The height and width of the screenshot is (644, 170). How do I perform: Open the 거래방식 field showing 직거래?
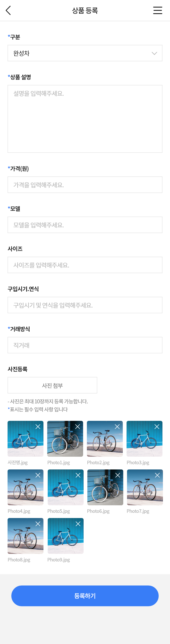(85, 345)
